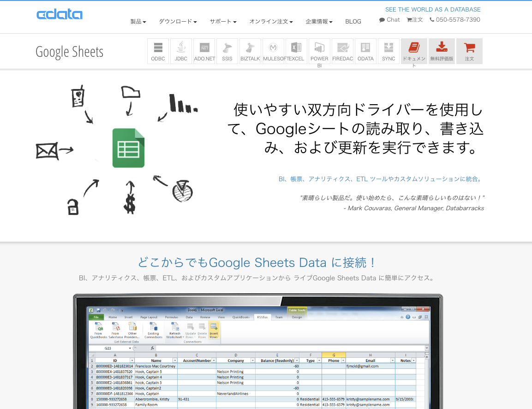Viewport: 532px width, 409px height.
Task: Call the phone number 050-5578-7390
Action: (x=455, y=20)
